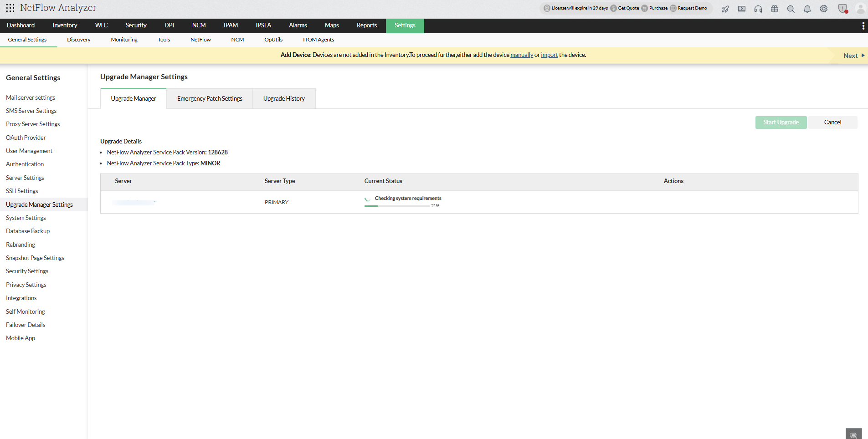Viewport: 868px width, 439px height.
Task: Open OAuth Provider settings
Action: point(26,138)
